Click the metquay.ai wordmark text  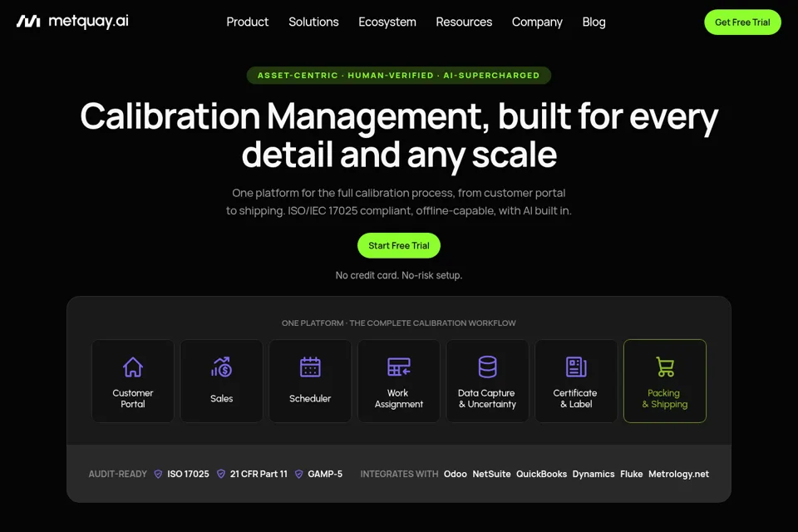click(x=89, y=22)
